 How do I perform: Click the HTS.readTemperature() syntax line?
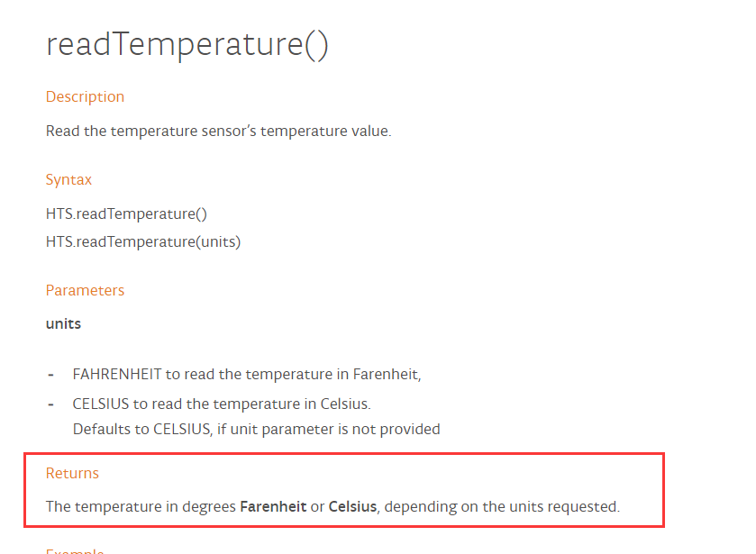126,213
